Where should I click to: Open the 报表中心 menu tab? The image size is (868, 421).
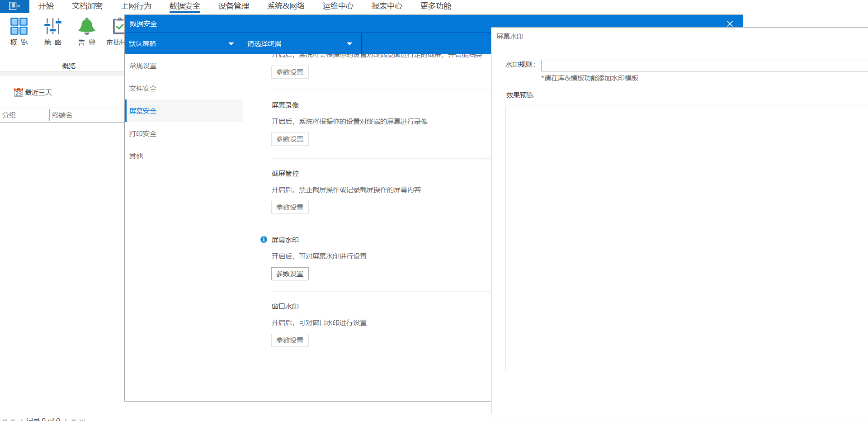pos(387,6)
